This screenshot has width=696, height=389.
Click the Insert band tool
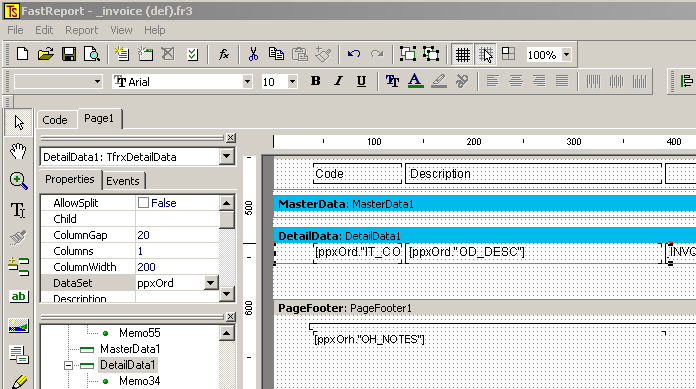point(18,267)
